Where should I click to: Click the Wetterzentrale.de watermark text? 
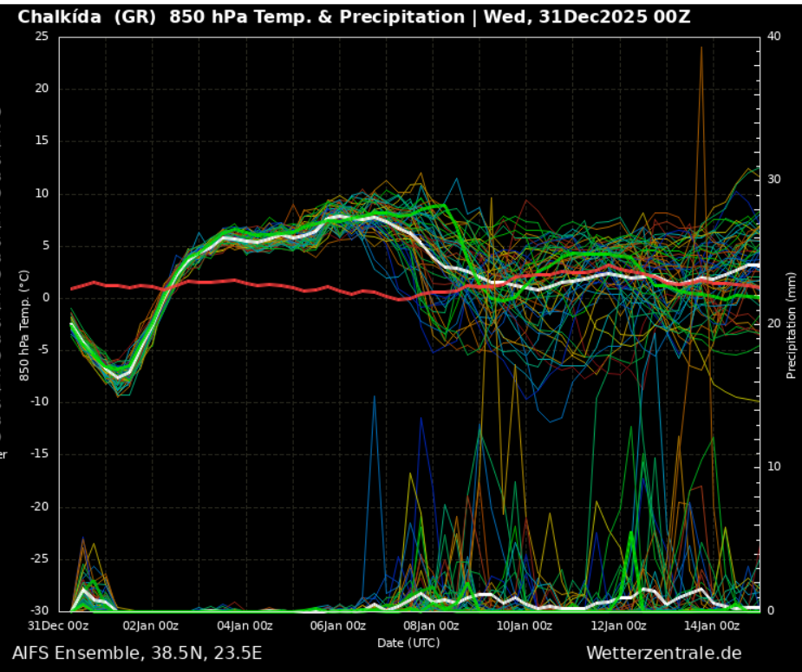click(x=663, y=653)
